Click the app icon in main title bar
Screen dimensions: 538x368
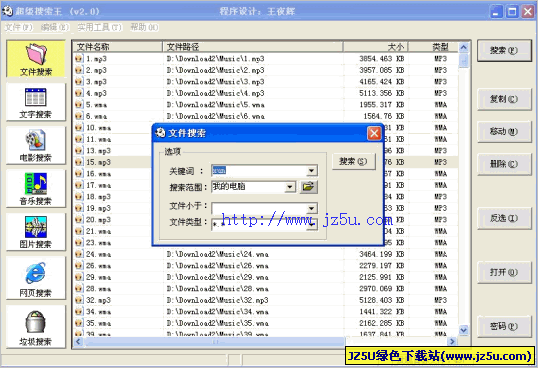pyautogui.click(x=7, y=11)
